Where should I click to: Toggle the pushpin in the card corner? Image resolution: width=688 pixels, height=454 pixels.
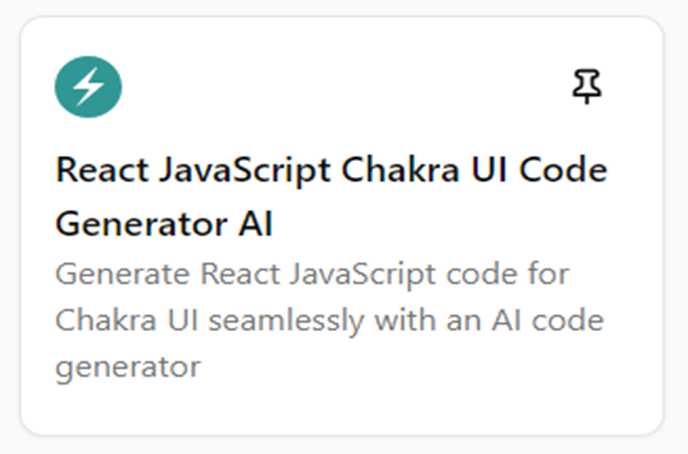[x=587, y=89]
